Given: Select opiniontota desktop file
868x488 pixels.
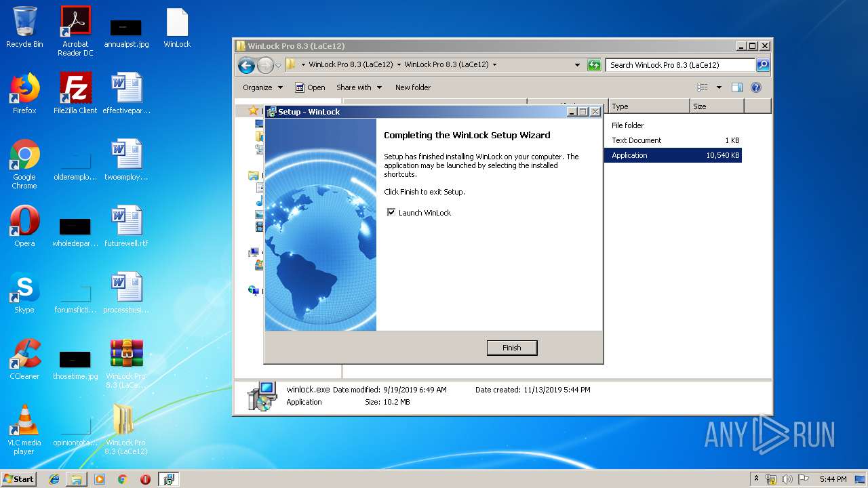Looking at the screenshot, I should 75,430.
